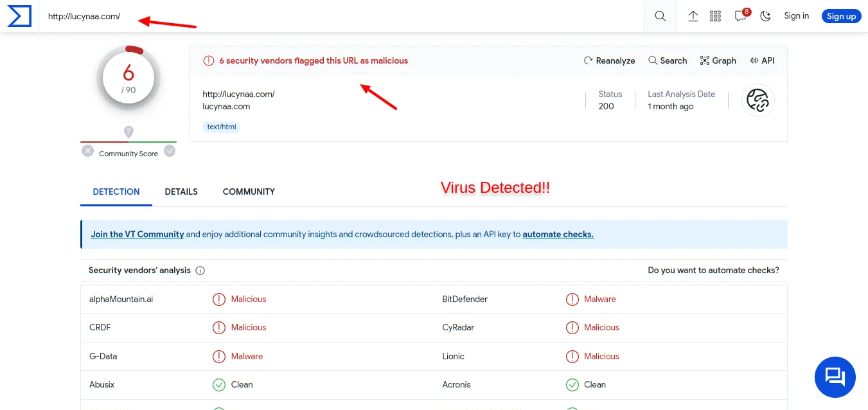Open the Join the VT Community link
The image size is (868, 410).
[137, 234]
